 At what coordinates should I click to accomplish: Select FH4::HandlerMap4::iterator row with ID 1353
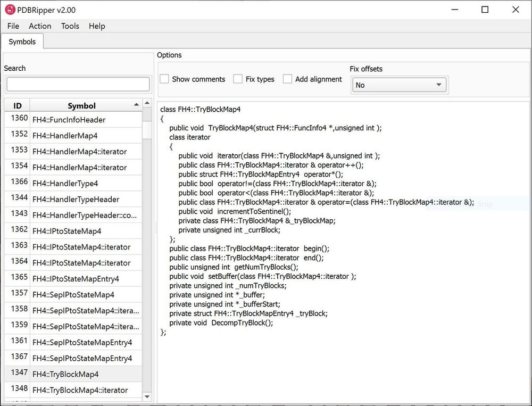point(73,152)
